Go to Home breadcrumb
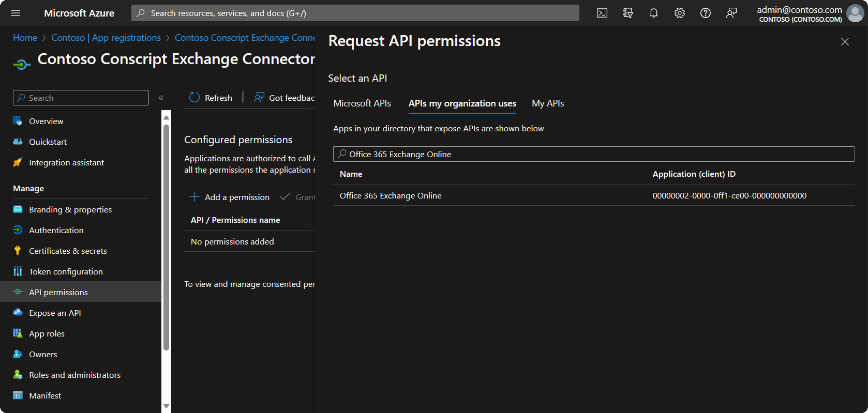868x413 pixels. (25, 38)
